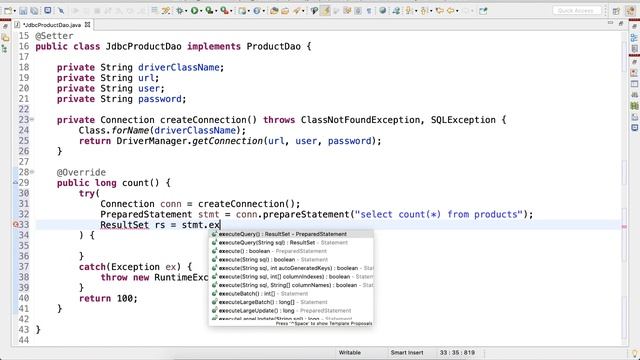
Task: Click the Search flashlight icon
Action: [x=297, y=11]
